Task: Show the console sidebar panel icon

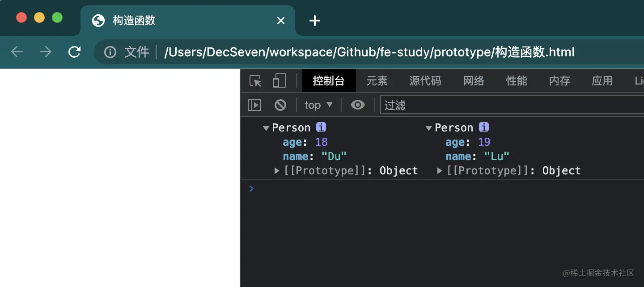Action: (x=254, y=105)
